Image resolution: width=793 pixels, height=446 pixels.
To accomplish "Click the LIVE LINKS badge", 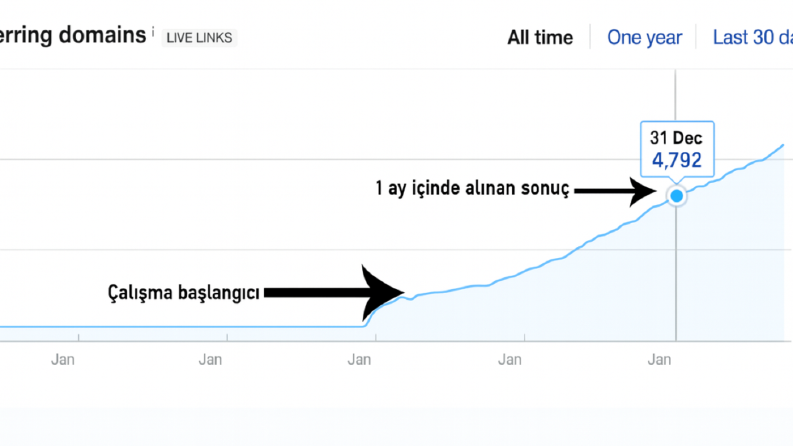I will coord(199,38).
